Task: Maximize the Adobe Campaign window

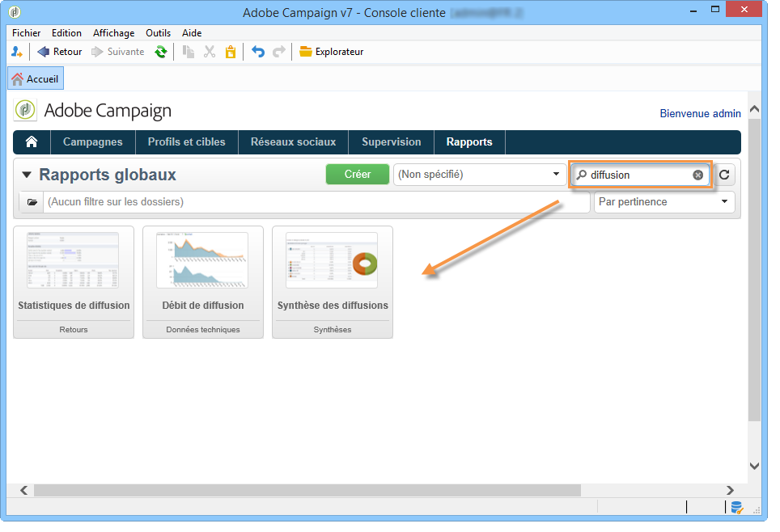Action: pyautogui.click(x=715, y=10)
